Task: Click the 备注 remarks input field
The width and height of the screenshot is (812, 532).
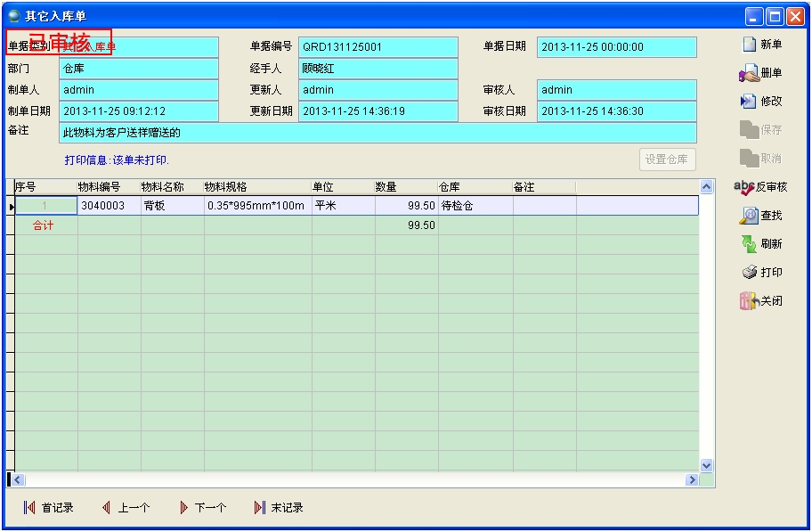Action: click(x=378, y=133)
